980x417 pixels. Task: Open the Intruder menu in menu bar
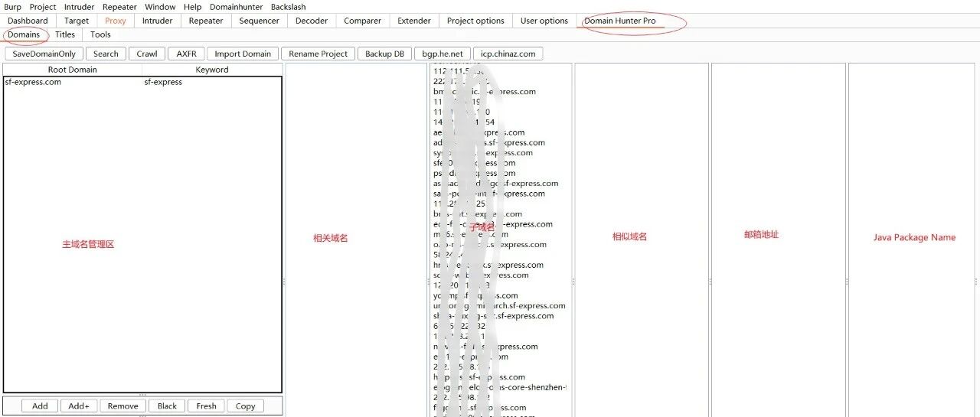(x=80, y=7)
